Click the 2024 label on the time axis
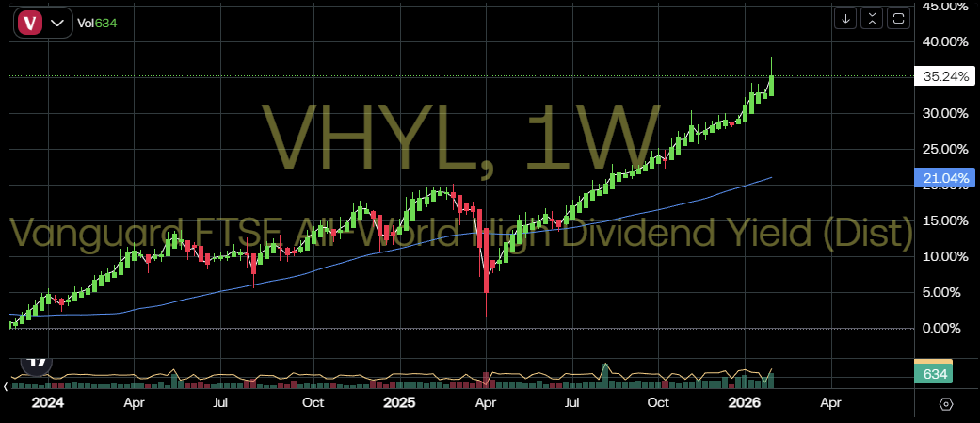Image resolution: width=980 pixels, height=423 pixels. [48, 402]
